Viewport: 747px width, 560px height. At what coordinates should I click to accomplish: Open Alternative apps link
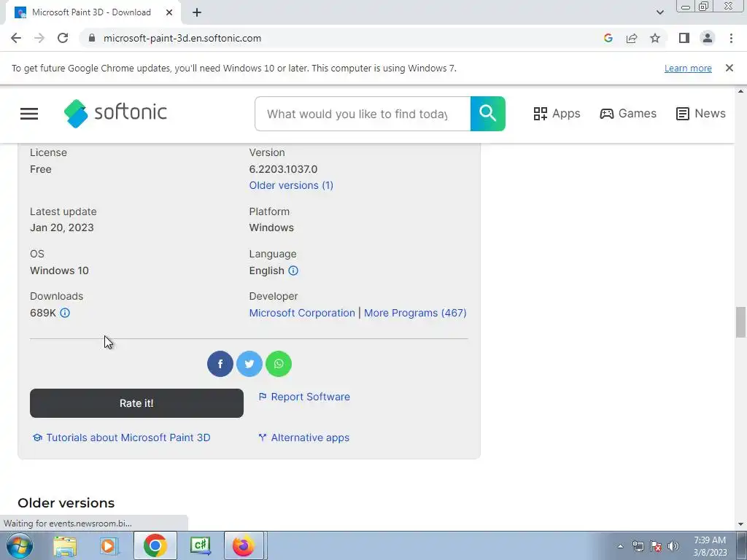304,437
